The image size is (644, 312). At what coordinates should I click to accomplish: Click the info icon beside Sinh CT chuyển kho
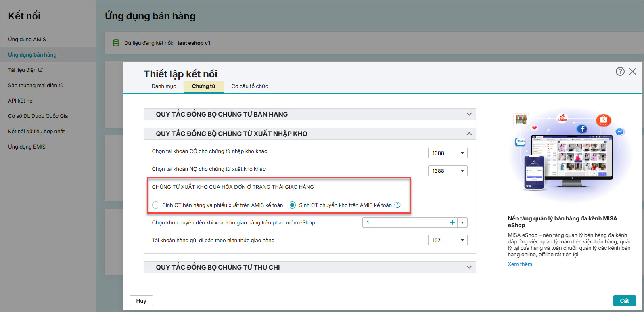point(397,205)
